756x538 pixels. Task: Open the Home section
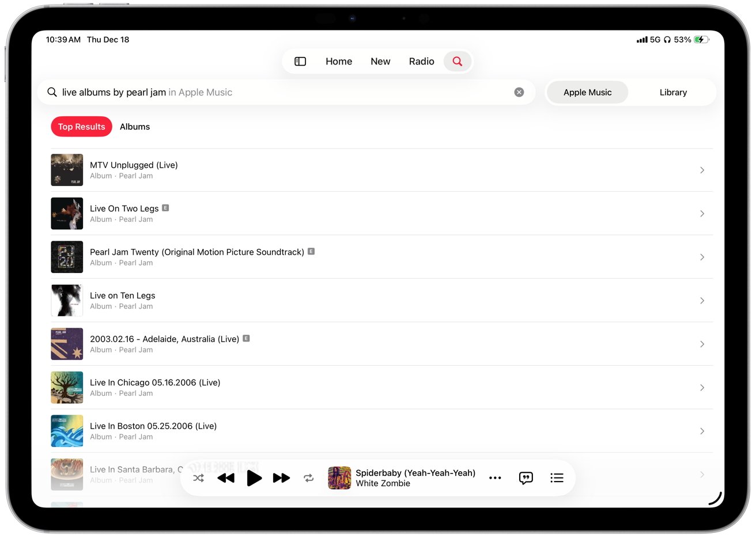click(x=338, y=61)
